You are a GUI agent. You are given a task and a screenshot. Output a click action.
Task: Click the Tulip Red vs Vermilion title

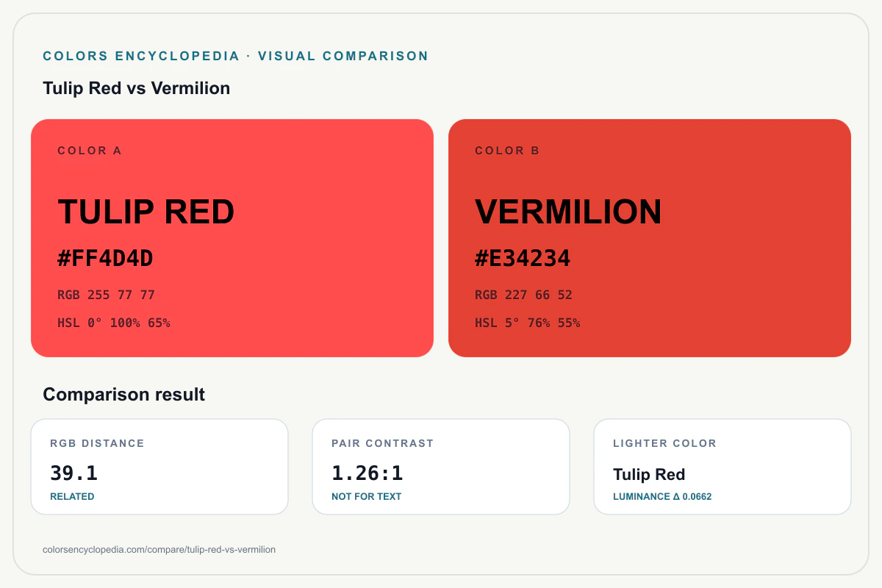coord(137,88)
